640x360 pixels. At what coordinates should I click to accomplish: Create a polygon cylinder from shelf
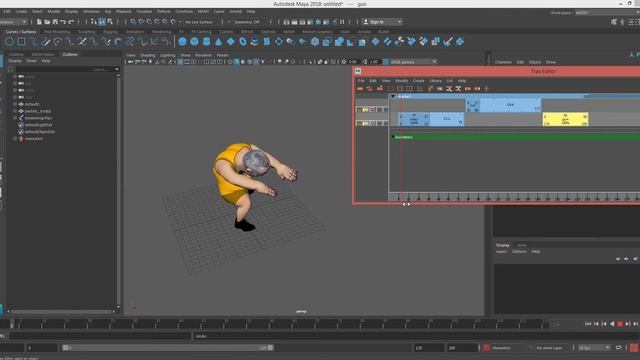[207, 41]
